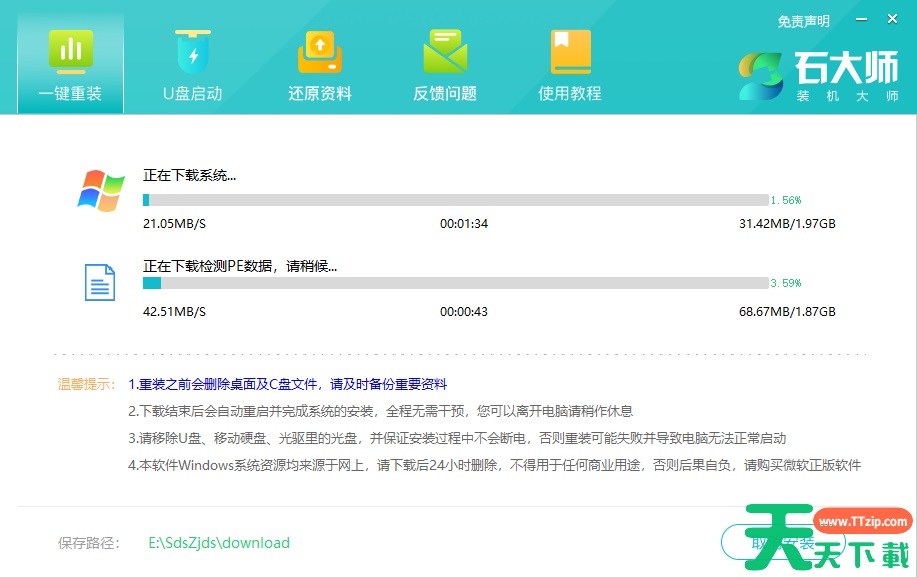This screenshot has height=577, width=917.
Task: Click the PE data download progress bar
Action: point(455,283)
